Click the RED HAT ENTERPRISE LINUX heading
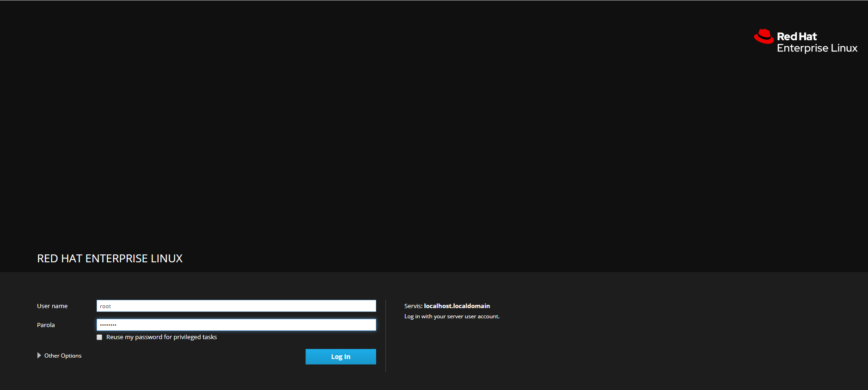The height and width of the screenshot is (390, 868). tap(110, 259)
